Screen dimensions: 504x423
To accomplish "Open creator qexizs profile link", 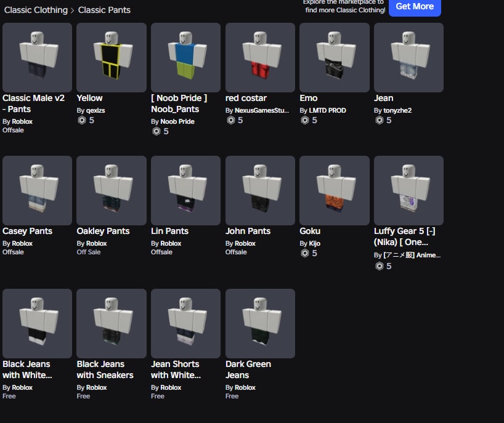I will tap(95, 110).
